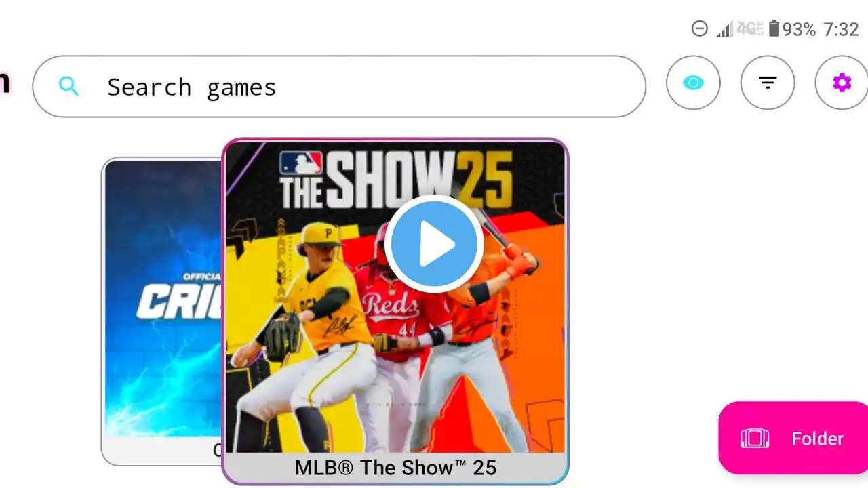This screenshot has width=868, height=488.
Task: Select the MLB The Show 25 cover art
Action: point(395,297)
